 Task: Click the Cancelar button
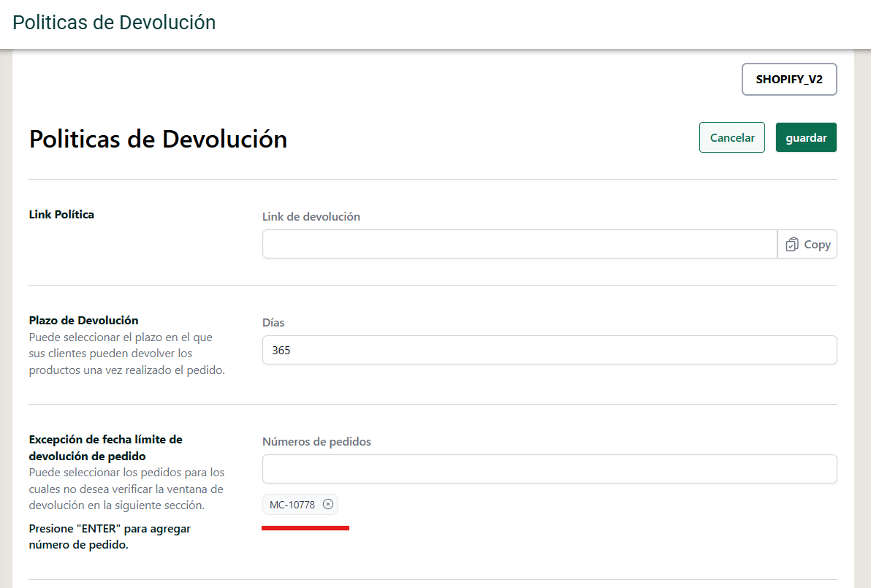coord(731,137)
